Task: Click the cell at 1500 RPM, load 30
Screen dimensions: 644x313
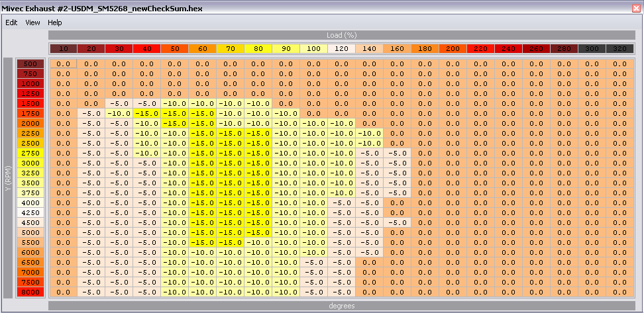Action: [x=119, y=103]
